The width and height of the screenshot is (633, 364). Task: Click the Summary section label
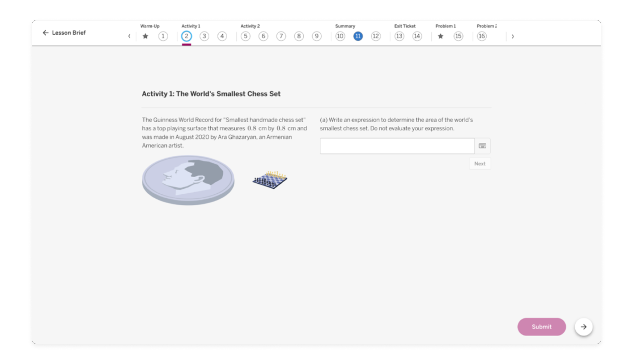click(x=345, y=26)
